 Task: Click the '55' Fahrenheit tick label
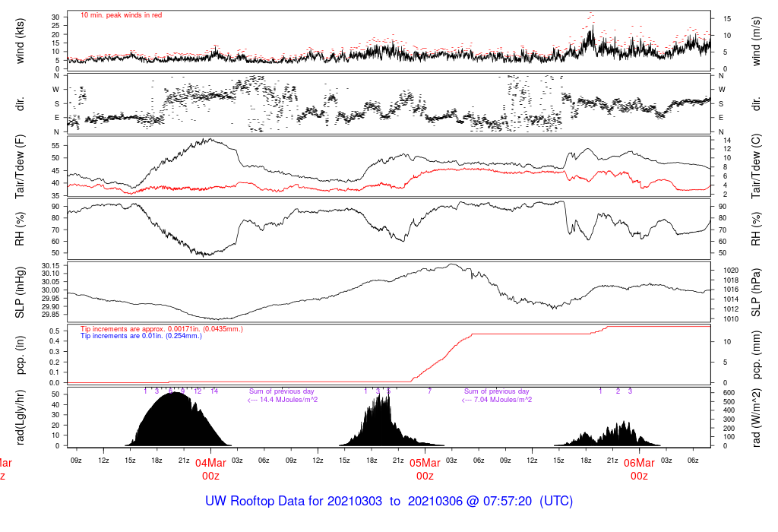pyautogui.click(x=55, y=146)
